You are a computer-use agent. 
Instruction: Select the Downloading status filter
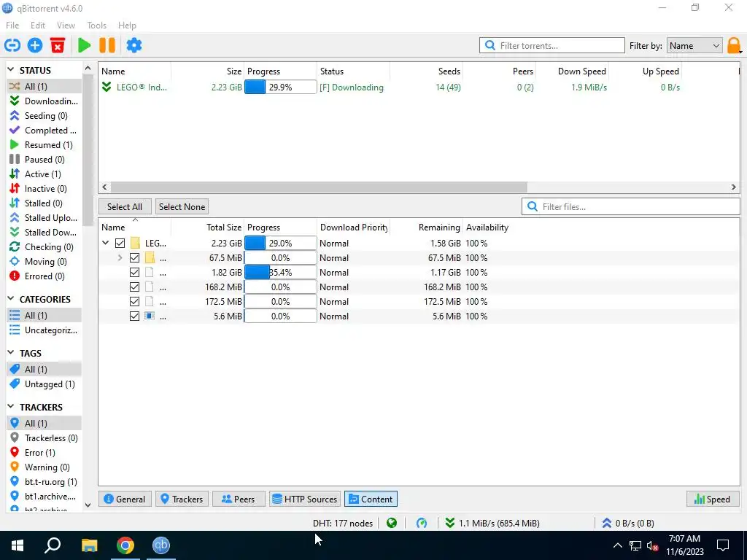[x=44, y=101]
